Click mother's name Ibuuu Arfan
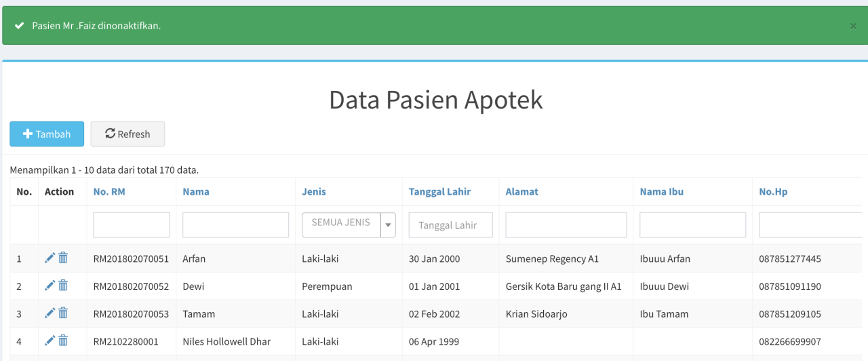The image size is (868, 361). pyautogui.click(x=665, y=259)
